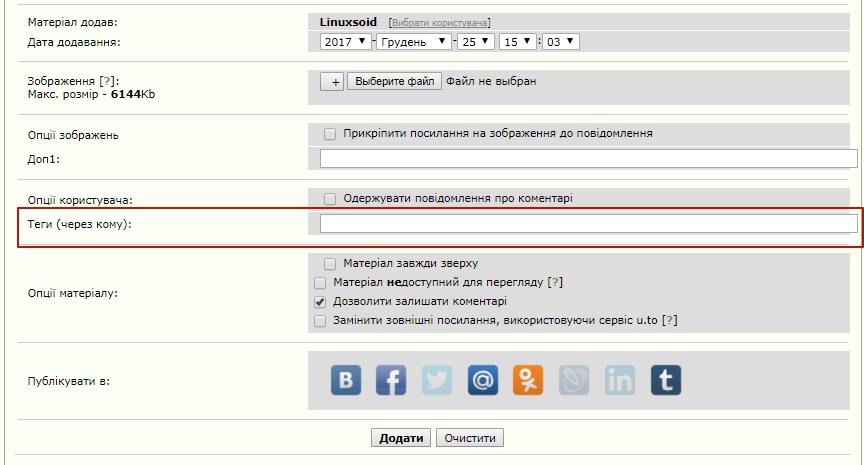Open the hour dropdown showing 15
The image size is (864, 465).
(x=518, y=42)
